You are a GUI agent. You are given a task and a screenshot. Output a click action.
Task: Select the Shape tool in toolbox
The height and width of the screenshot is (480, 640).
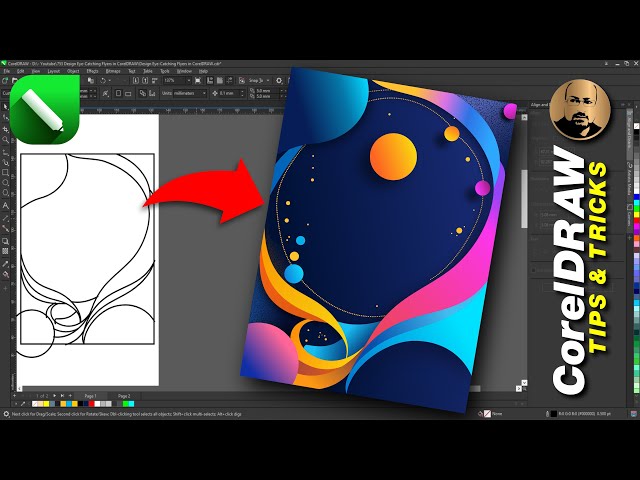(x=5, y=118)
